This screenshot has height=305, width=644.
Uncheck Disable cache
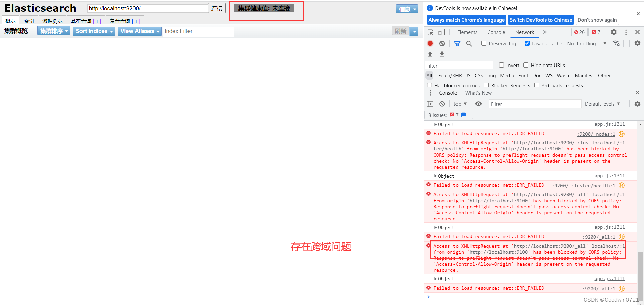point(527,43)
